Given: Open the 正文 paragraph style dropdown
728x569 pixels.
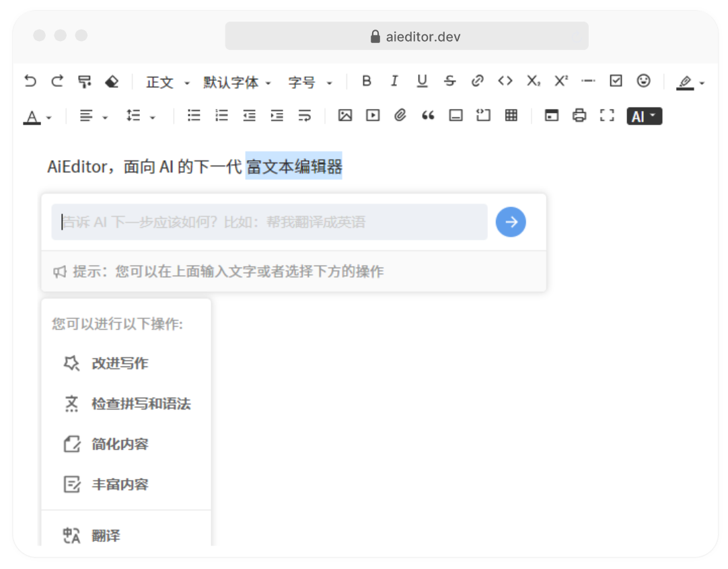Looking at the screenshot, I should (x=168, y=82).
